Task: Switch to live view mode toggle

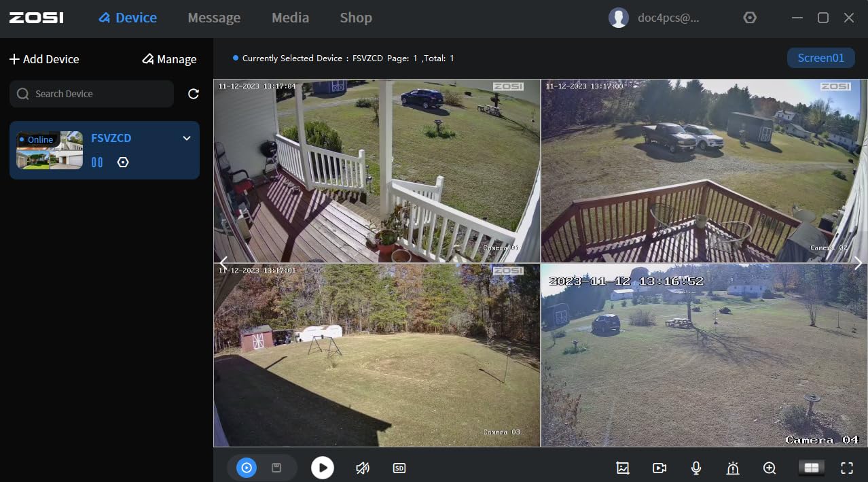Action: point(247,468)
